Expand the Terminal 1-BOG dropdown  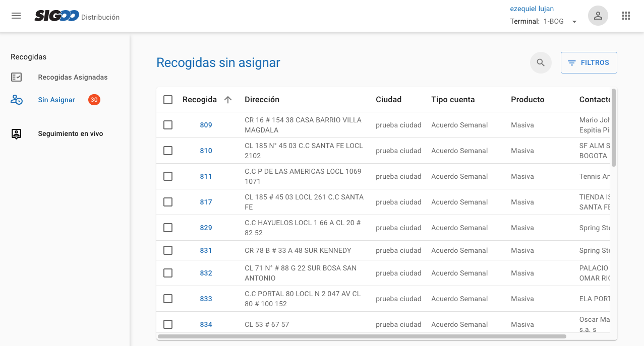[574, 22]
